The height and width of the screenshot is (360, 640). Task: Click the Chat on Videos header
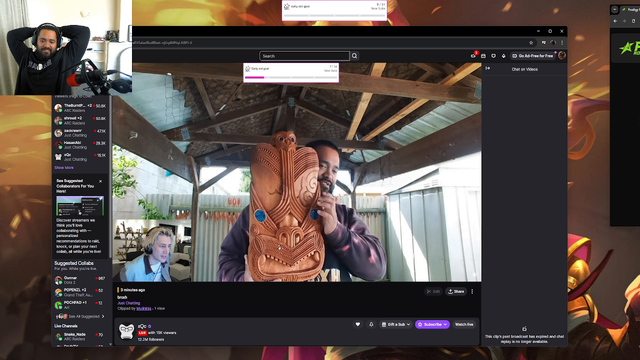pos(524,69)
